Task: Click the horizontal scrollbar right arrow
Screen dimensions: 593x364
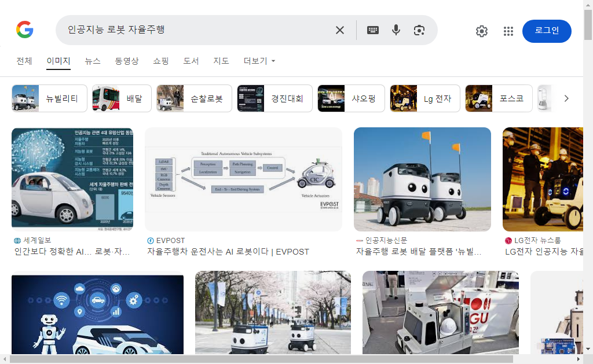Action: 579,359
